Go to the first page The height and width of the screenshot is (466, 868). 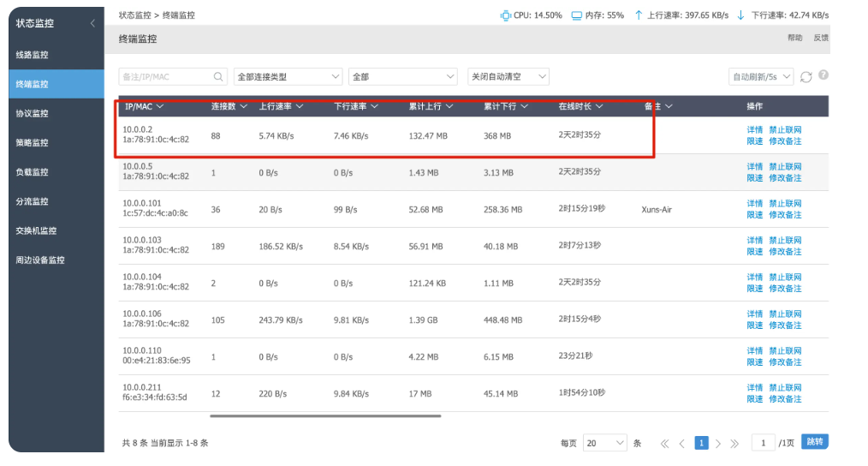pos(665,443)
